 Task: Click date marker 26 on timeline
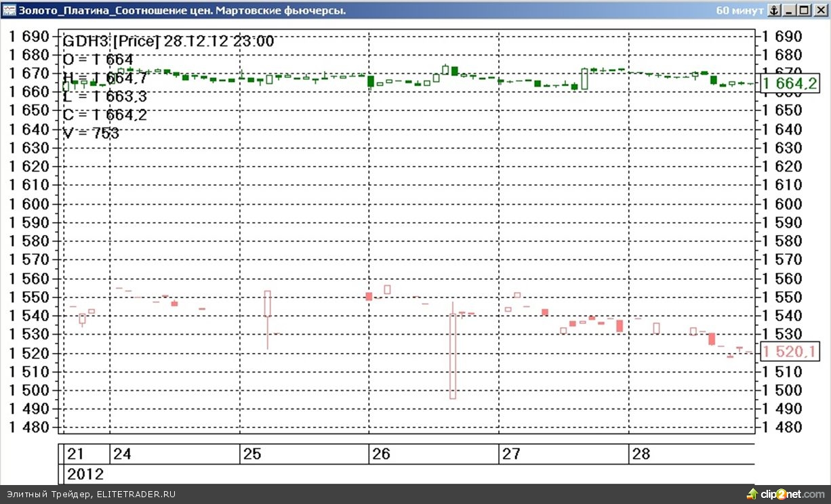[x=381, y=454]
